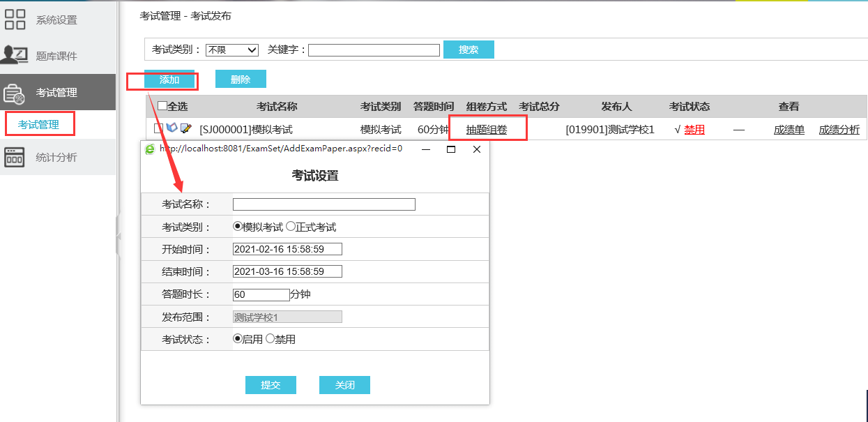Click the red 禁用 status link
Viewport: 868px width, 422px height.
point(694,130)
